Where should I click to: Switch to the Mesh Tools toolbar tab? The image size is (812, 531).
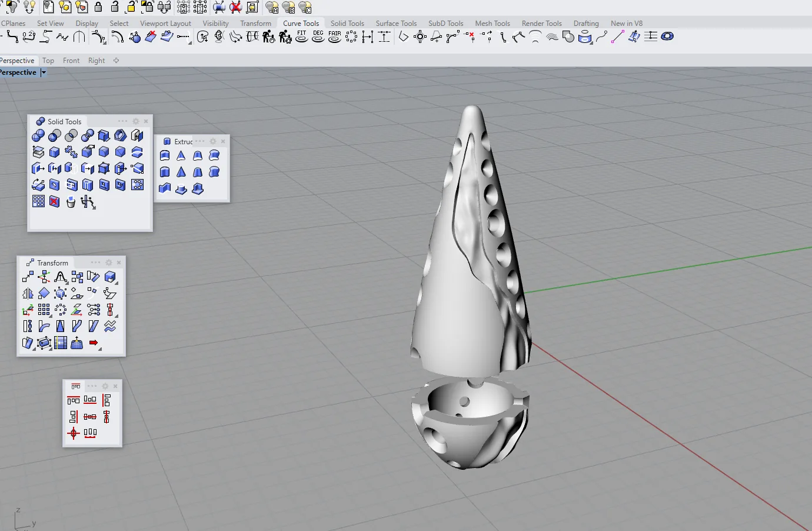(492, 24)
